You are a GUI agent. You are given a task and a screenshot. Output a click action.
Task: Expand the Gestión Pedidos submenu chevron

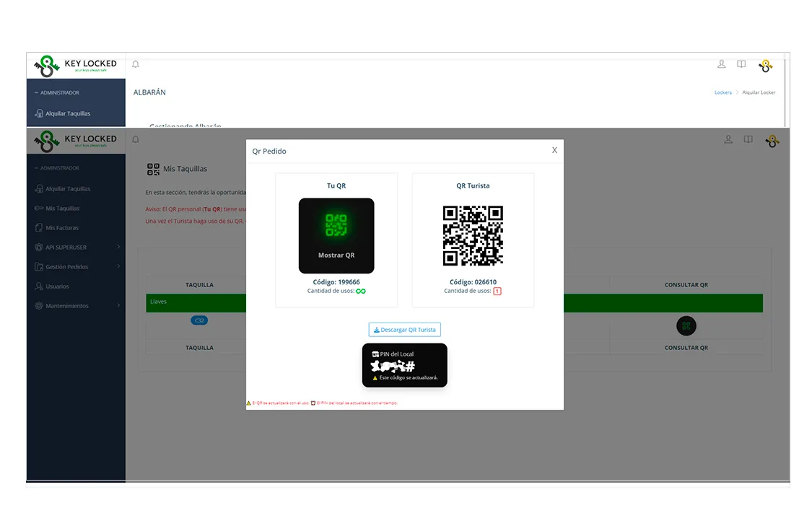[118, 267]
